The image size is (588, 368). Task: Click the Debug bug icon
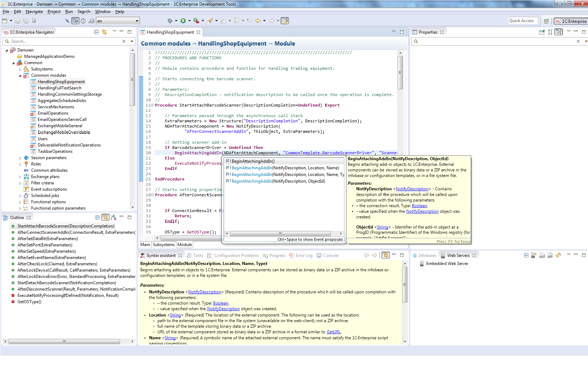pos(170,21)
